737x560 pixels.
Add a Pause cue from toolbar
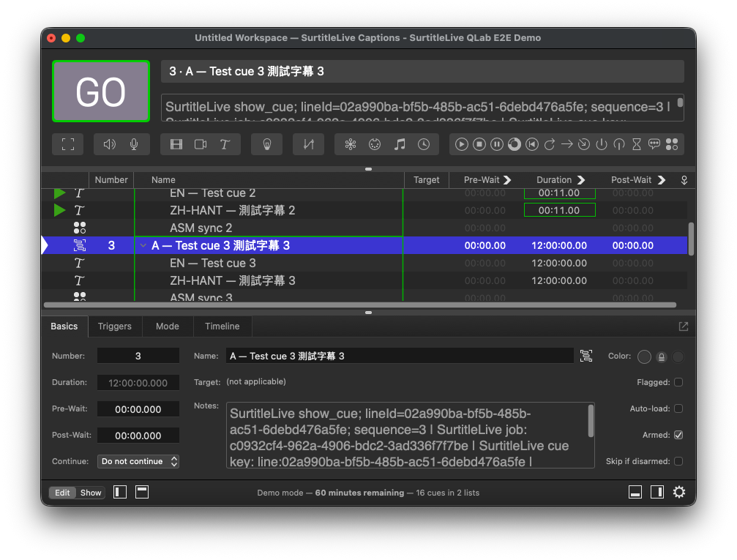497,144
